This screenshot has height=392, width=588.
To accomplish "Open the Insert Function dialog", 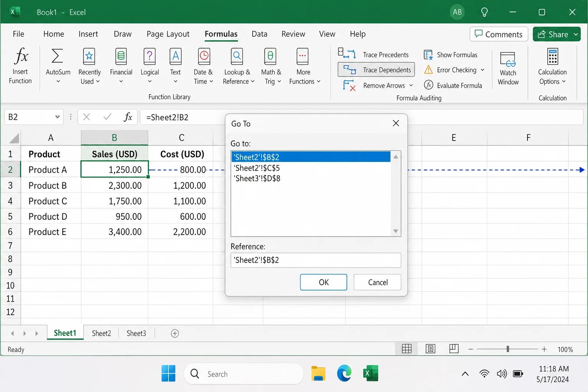I will coord(20,65).
